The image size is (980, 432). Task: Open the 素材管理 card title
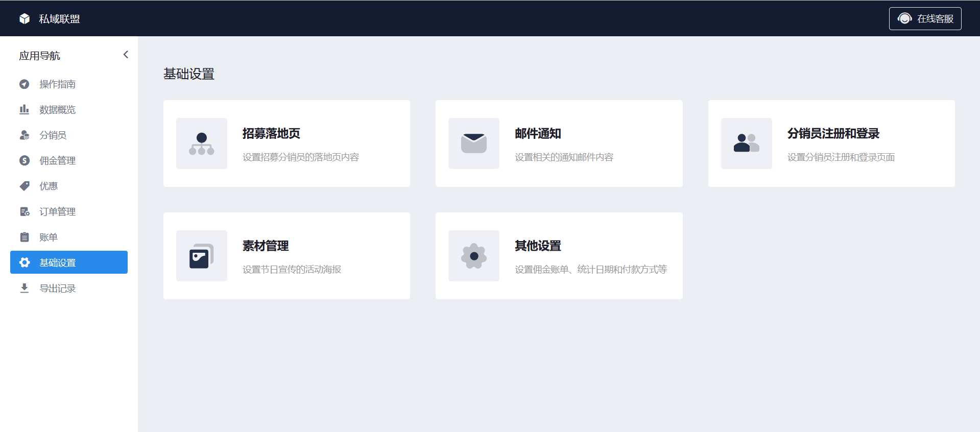(266, 246)
